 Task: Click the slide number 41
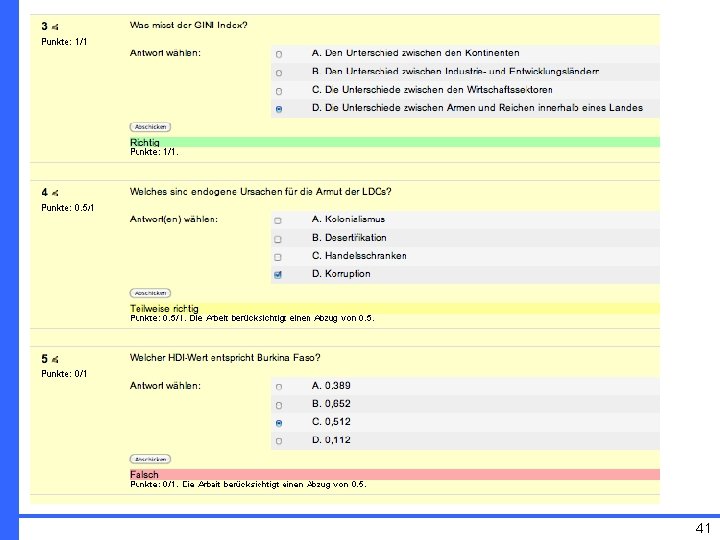click(x=703, y=528)
